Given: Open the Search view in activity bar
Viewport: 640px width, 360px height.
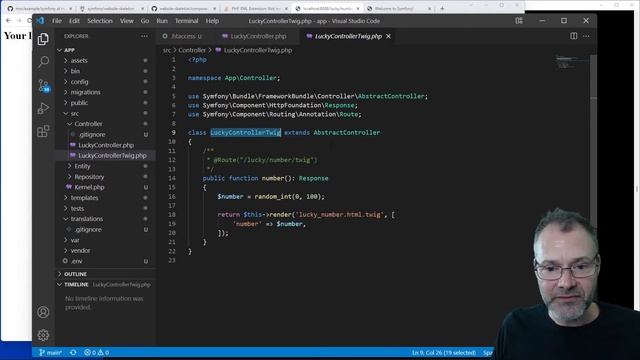Looking at the screenshot, I should [43, 62].
